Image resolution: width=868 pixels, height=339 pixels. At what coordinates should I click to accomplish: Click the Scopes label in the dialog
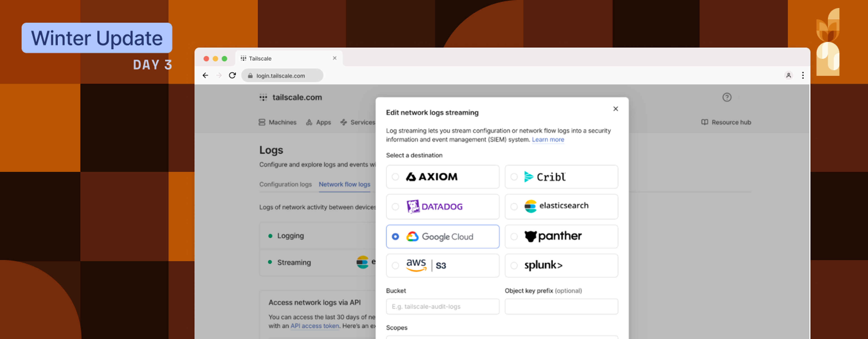click(x=397, y=327)
